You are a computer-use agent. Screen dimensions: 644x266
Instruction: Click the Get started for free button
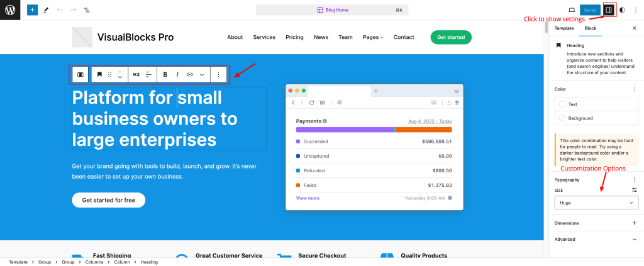click(x=108, y=200)
